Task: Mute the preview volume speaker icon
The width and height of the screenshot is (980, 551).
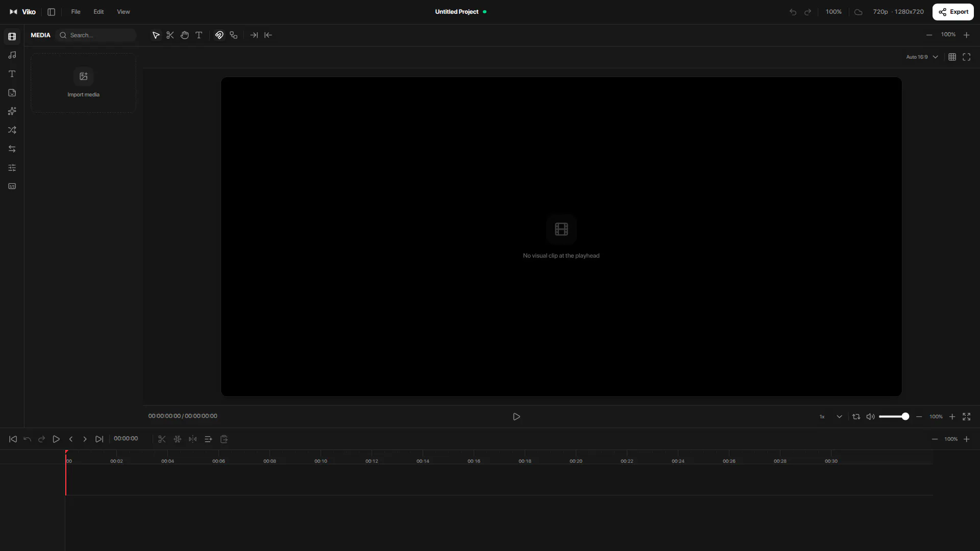Action: coord(870,417)
